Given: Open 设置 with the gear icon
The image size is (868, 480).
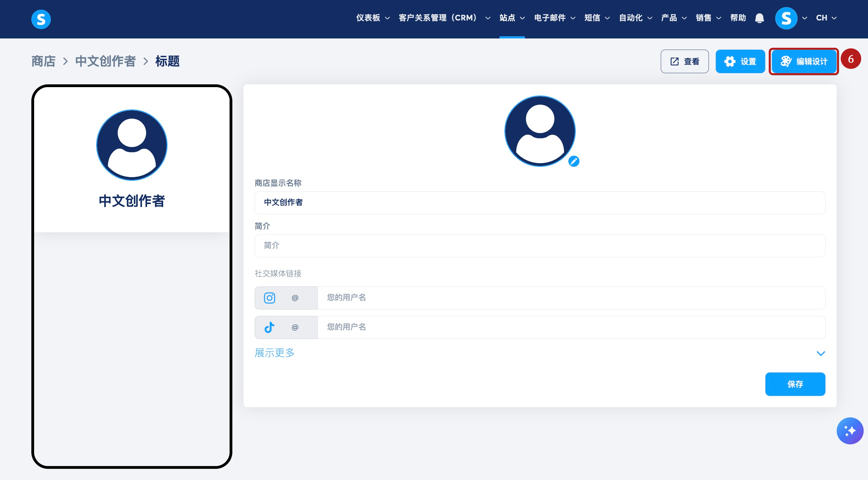Looking at the screenshot, I should tap(740, 61).
